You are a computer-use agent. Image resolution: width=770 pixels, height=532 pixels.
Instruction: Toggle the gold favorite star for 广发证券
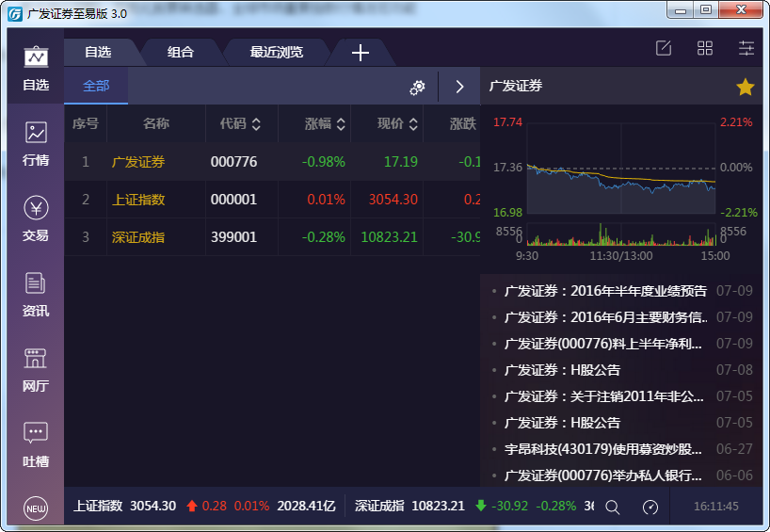point(745,87)
